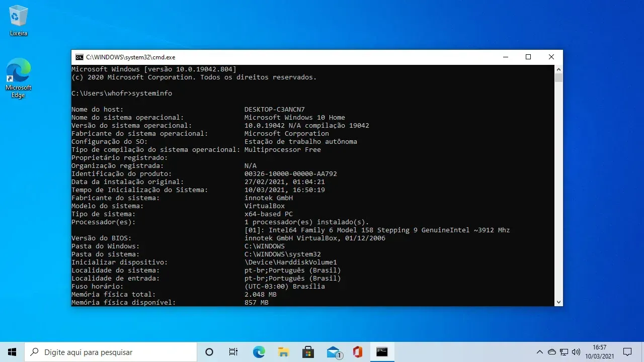
Task: Open Task View from the taskbar
Action: [x=233, y=352]
